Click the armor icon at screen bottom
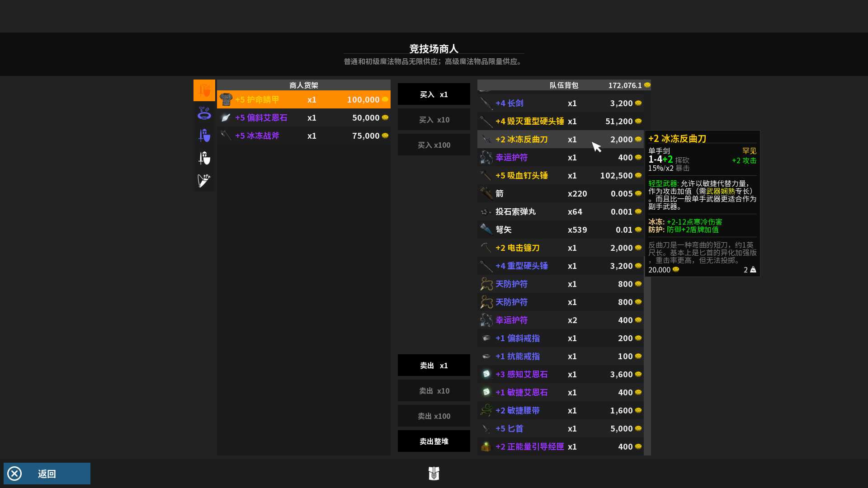868x488 pixels. tap(434, 473)
